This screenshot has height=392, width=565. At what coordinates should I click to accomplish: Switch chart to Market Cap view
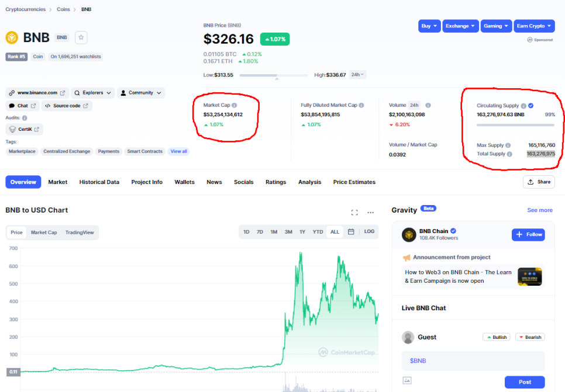[x=44, y=233]
